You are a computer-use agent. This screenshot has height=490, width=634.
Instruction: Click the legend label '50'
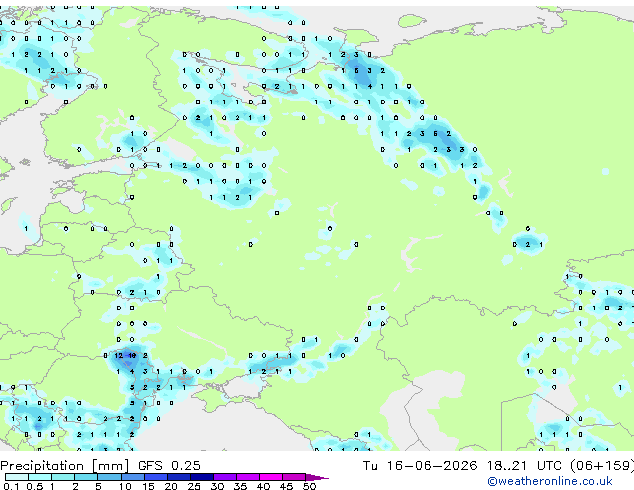pos(309,486)
